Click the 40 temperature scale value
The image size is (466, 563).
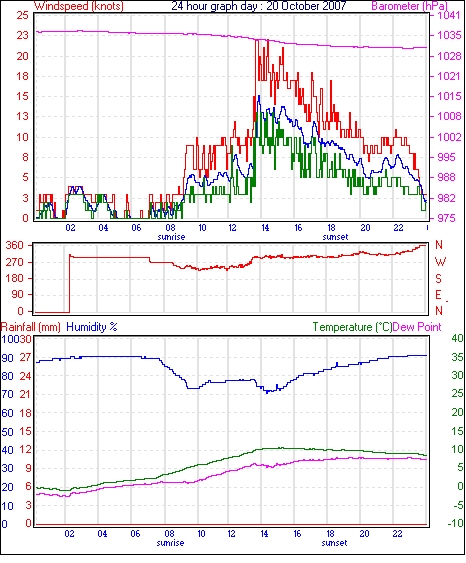coord(457,338)
